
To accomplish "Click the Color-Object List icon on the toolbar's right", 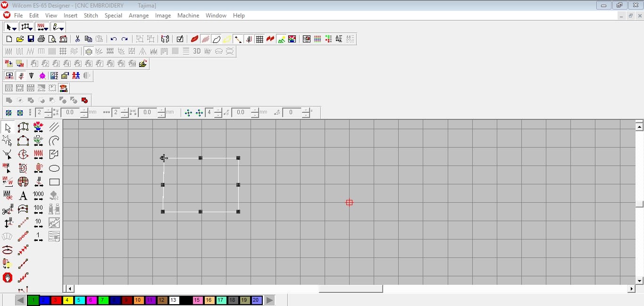I will (x=328, y=39).
